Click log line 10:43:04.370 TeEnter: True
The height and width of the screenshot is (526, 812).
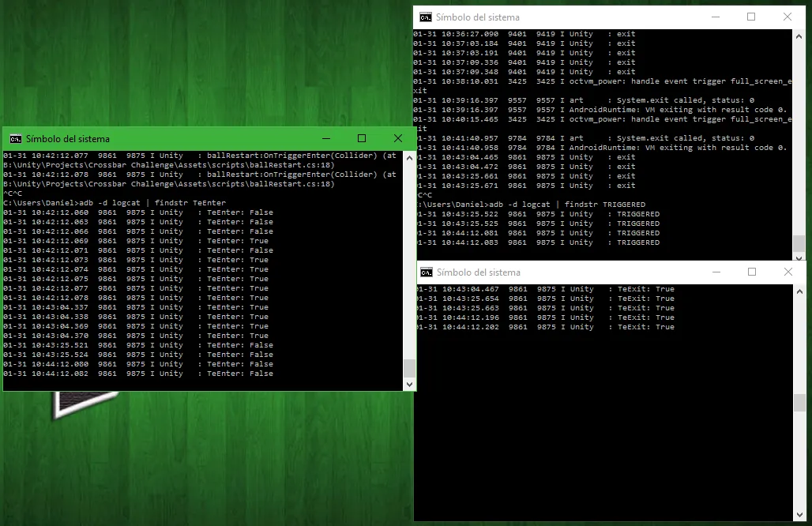136,336
